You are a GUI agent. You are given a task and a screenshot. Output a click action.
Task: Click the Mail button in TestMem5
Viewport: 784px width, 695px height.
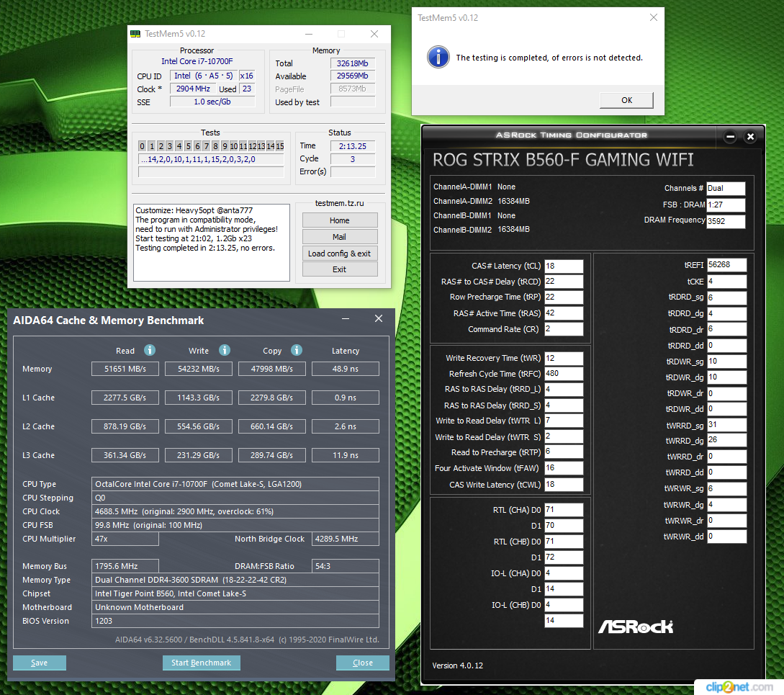[340, 237]
